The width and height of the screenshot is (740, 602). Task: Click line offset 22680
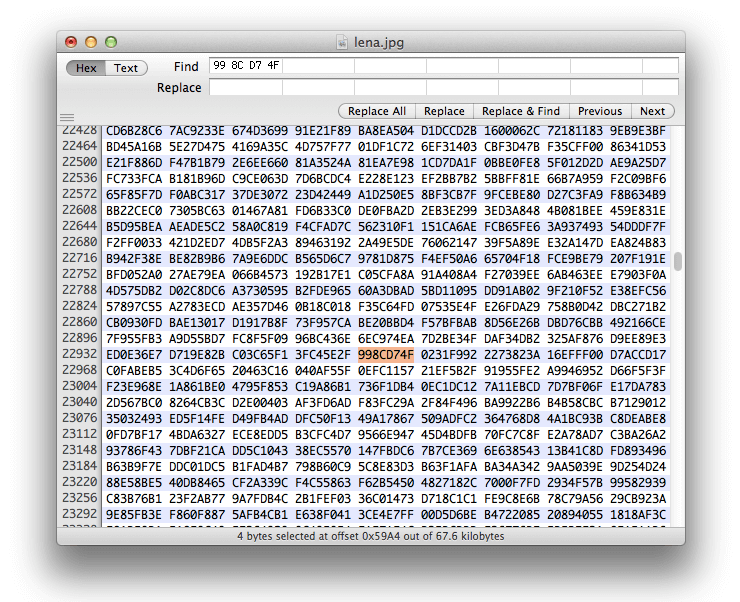[79, 242]
